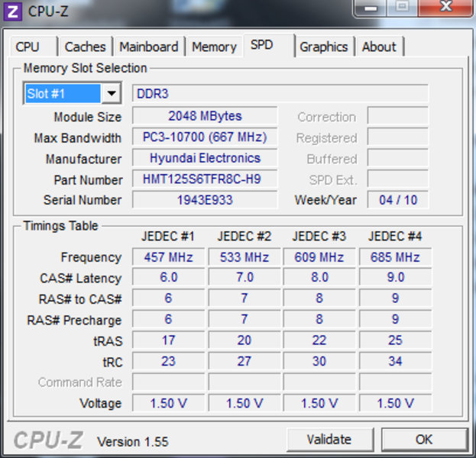Click part number HMT125S6TFR8C-H9

(205, 179)
